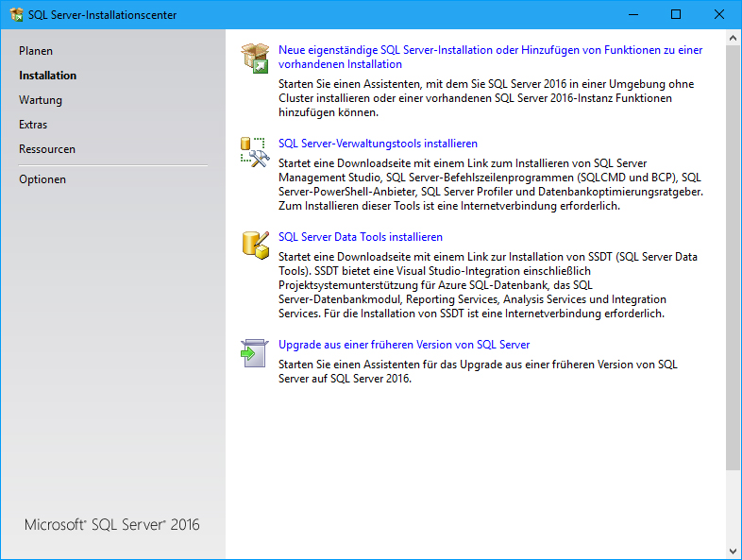
Task: Click the description starting 'Startet eine Downloadseite mit einem Link zur Installation von SSDT'
Action: [x=488, y=285]
